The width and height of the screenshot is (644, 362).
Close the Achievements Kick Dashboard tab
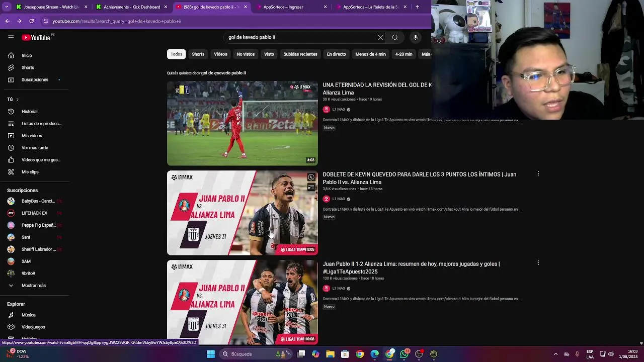[x=166, y=7]
